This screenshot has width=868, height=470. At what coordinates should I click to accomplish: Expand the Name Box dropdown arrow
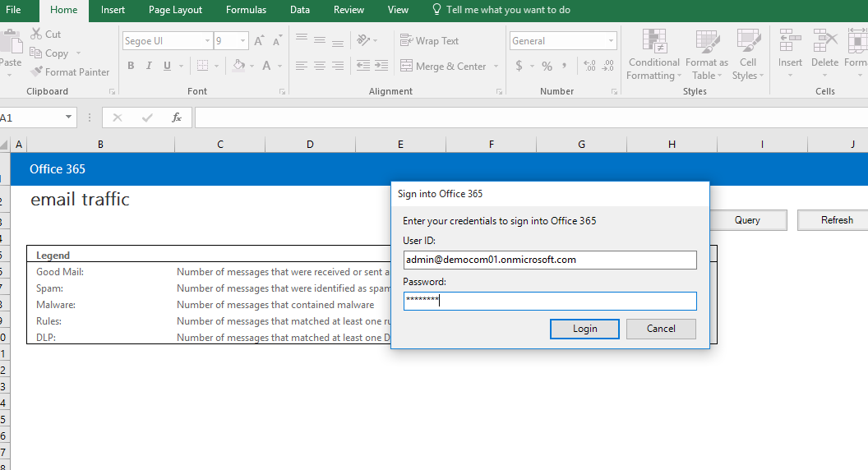(68, 117)
